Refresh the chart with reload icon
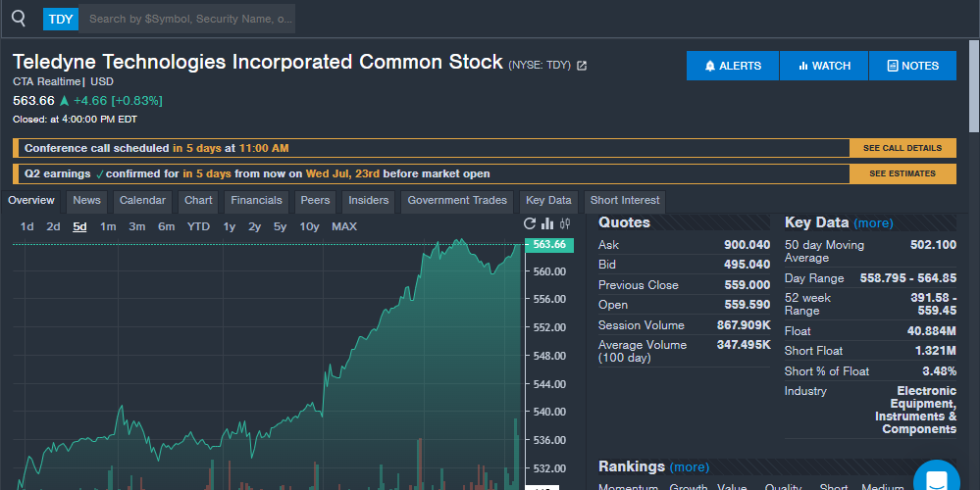Screen dimensions: 980x490 click(x=530, y=223)
